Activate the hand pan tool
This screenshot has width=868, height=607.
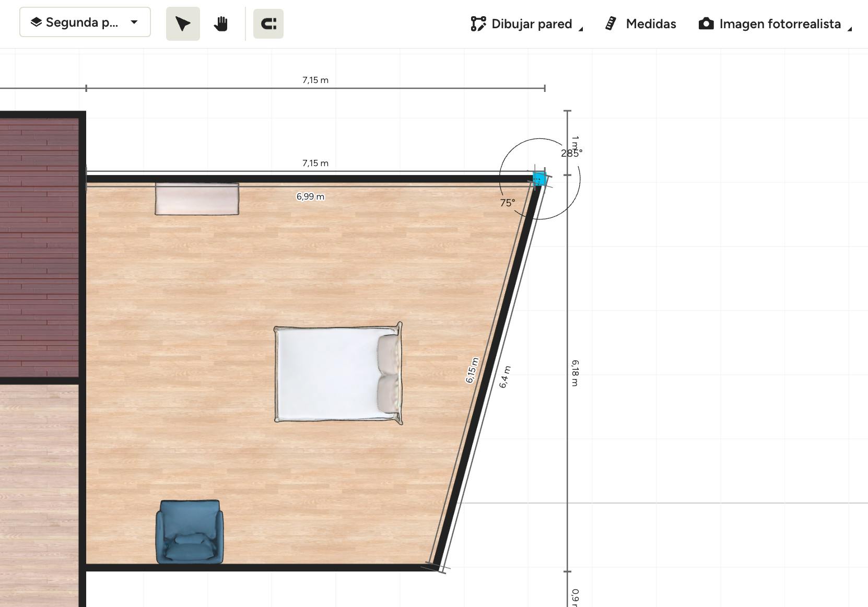pos(221,24)
